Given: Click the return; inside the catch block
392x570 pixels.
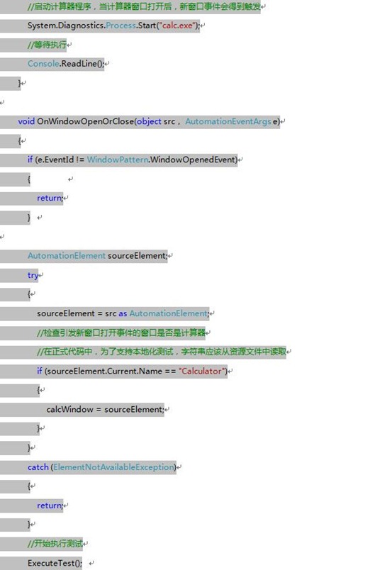Looking at the screenshot, I should pyautogui.click(x=50, y=505).
